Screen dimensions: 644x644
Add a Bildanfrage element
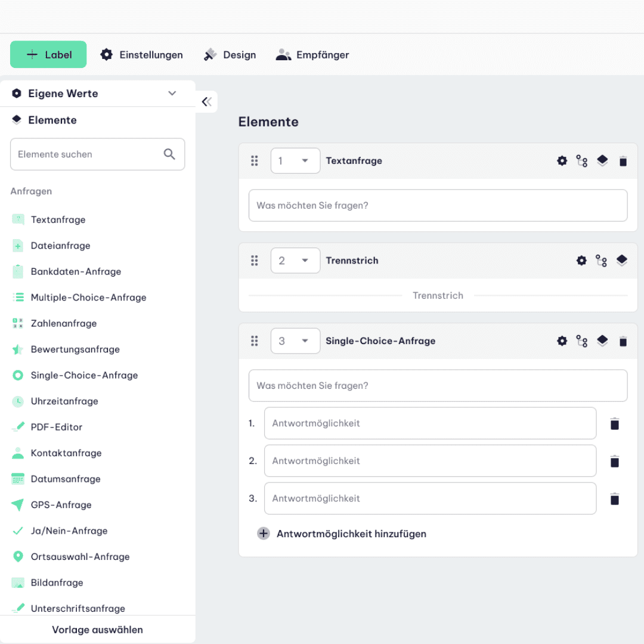[x=48, y=582]
